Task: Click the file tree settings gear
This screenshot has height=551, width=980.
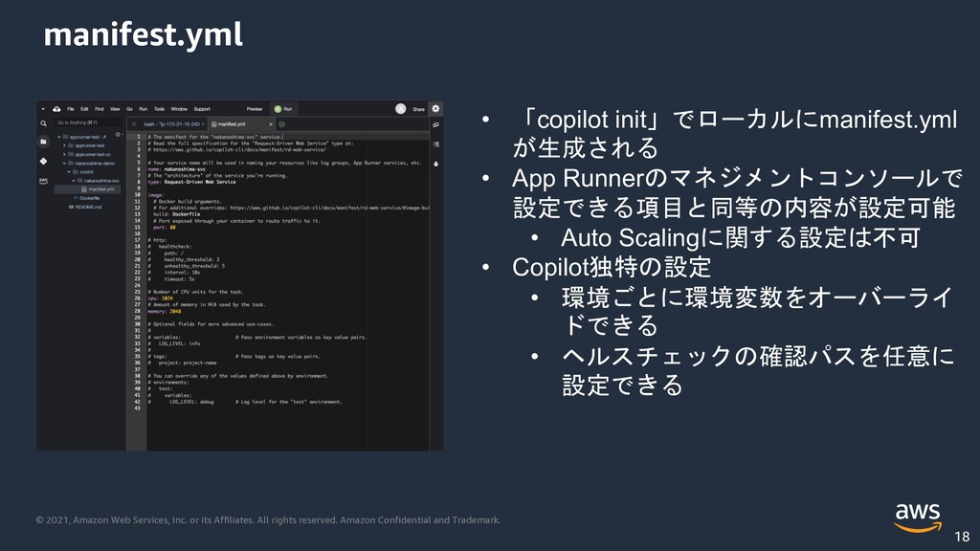Action: pyautogui.click(x=118, y=134)
